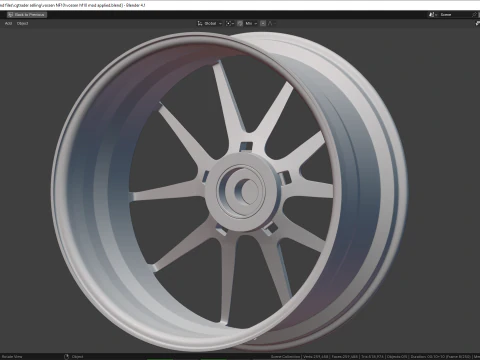Click the Verts count in status bar
The image size is (480, 360).
point(316,357)
